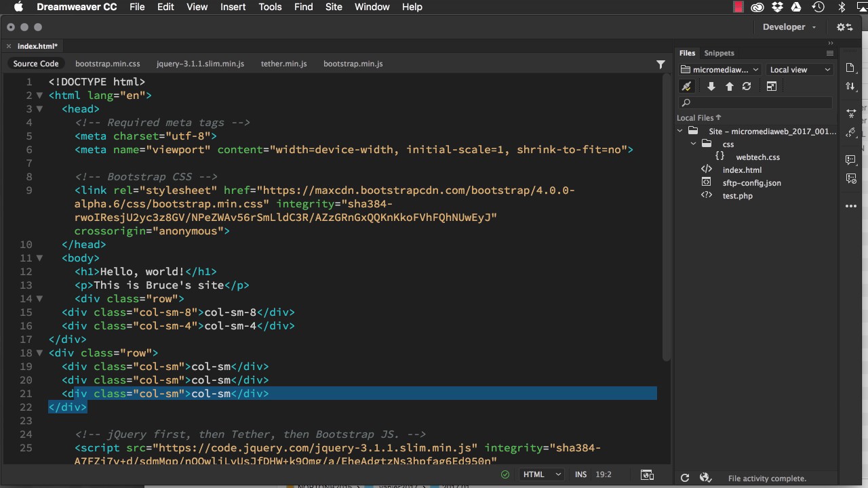
Task: Open the Window menu
Action: click(372, 7)
